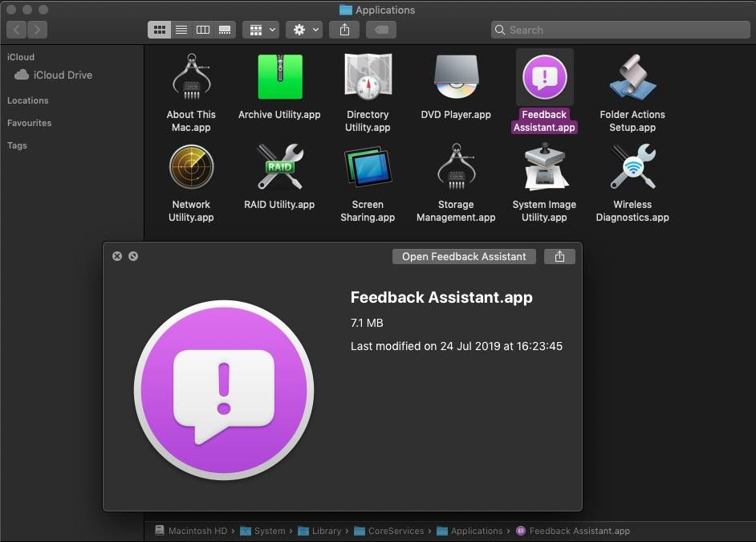
Task: Select DVD Player.app icon
Action: 456,77
